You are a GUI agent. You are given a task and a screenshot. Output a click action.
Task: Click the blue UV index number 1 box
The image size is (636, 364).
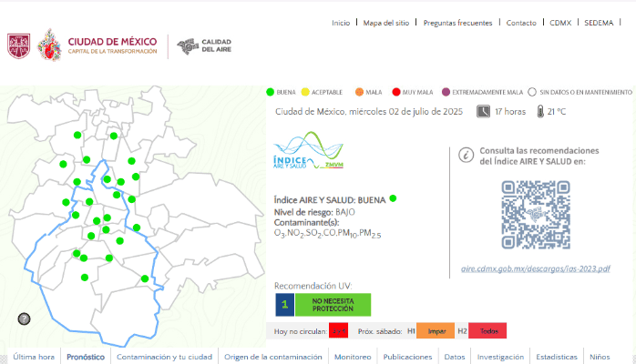point(284,305)
